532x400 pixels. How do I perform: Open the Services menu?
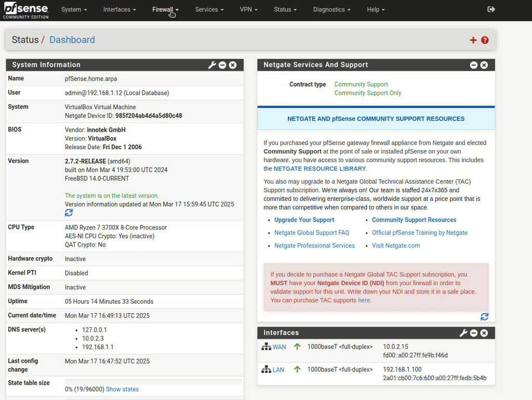(209, 9)
